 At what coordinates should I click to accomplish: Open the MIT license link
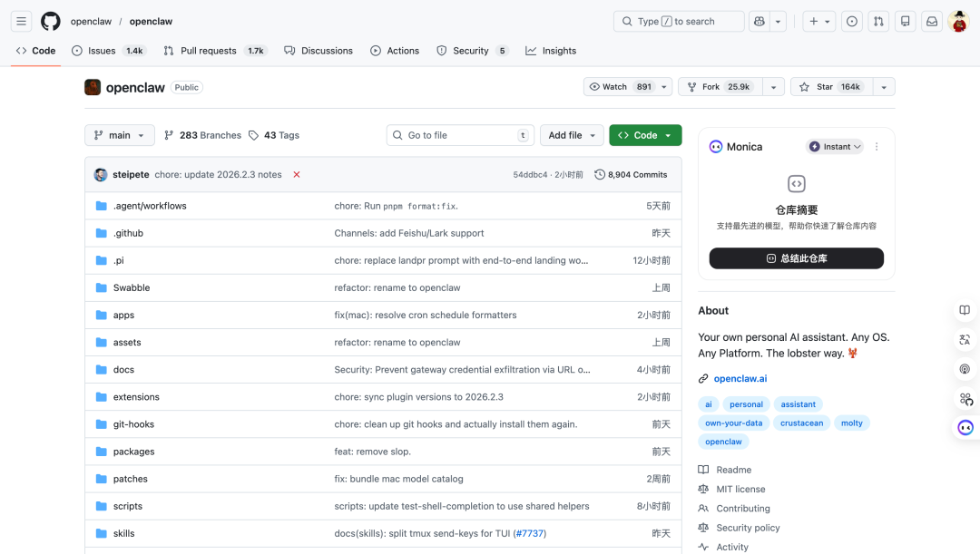[740, 489]
